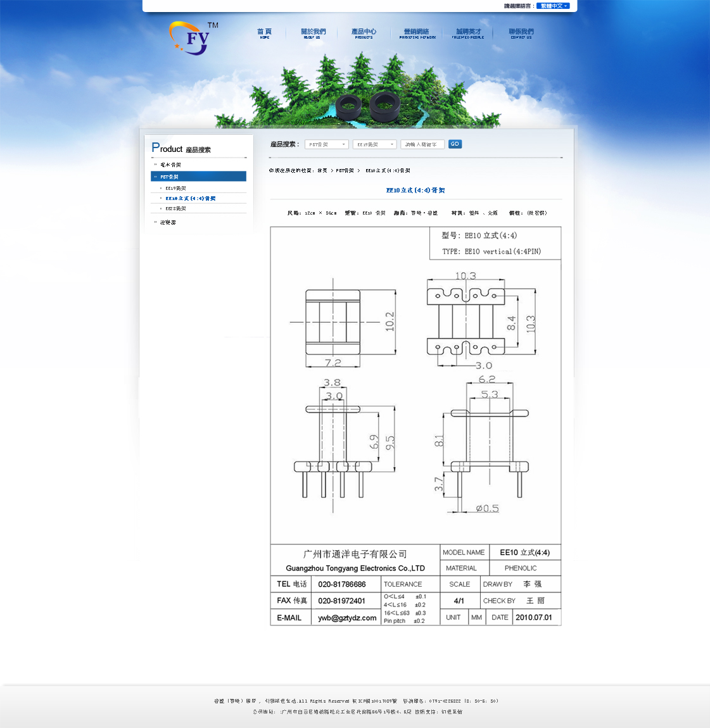This screenshot has height=728, width=710.
Task: Click the date value 2010.07.01
Action: pos(534,617)
